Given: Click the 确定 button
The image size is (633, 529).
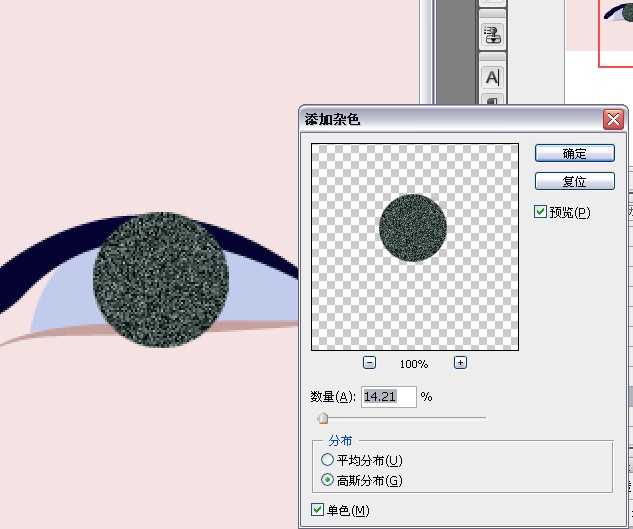Looking at the screenshot, I should 574,153.
